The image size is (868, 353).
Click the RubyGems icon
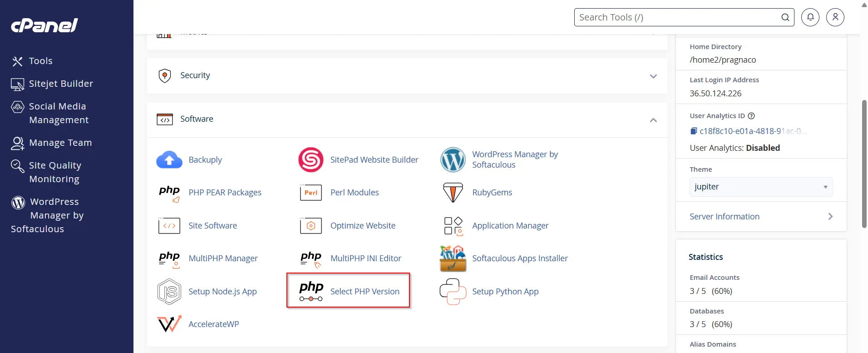click(x=453, y=193)
